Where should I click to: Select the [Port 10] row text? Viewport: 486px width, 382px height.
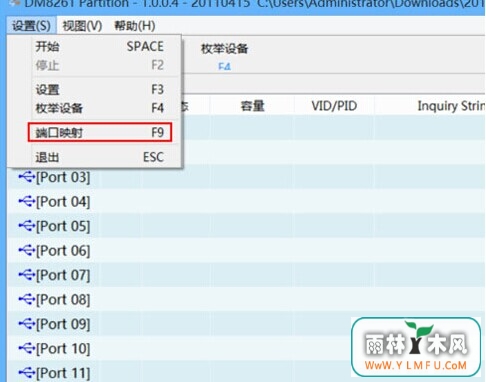point(63,349)
